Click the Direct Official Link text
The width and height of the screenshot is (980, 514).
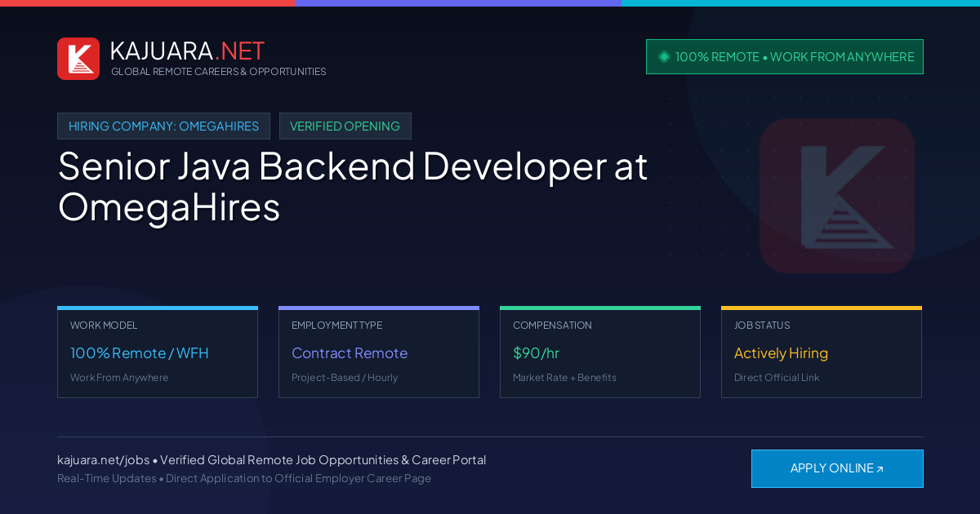tap(777, 378)
